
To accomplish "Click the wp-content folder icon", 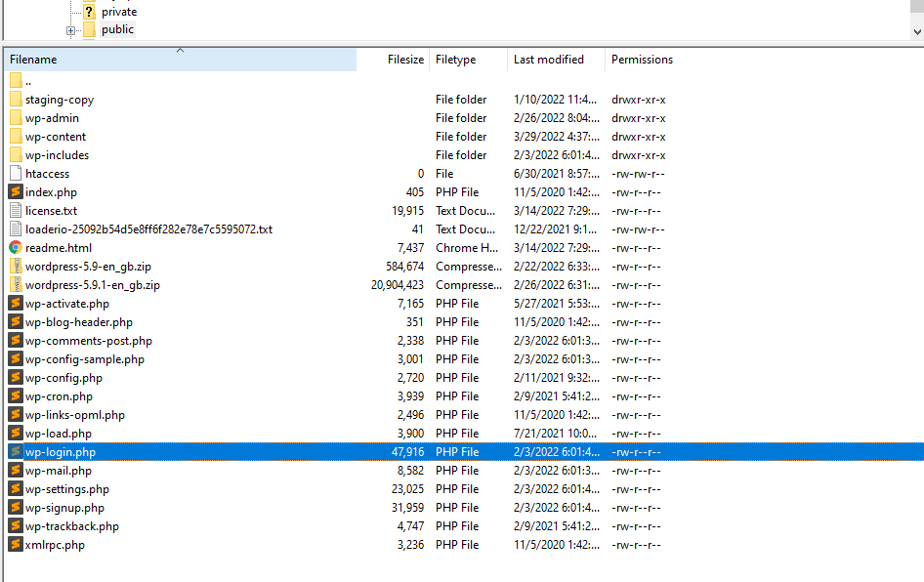I will [x=18, y=136].
